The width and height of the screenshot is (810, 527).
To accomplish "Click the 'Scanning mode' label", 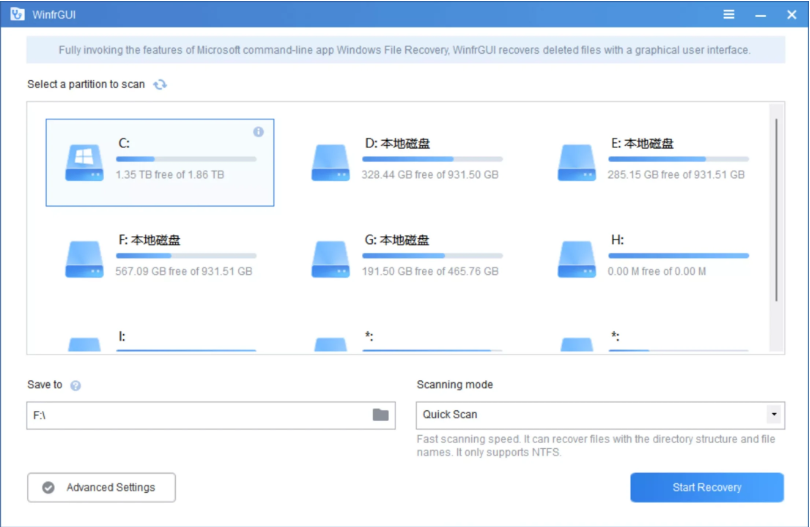I will [x=455, y=384].
